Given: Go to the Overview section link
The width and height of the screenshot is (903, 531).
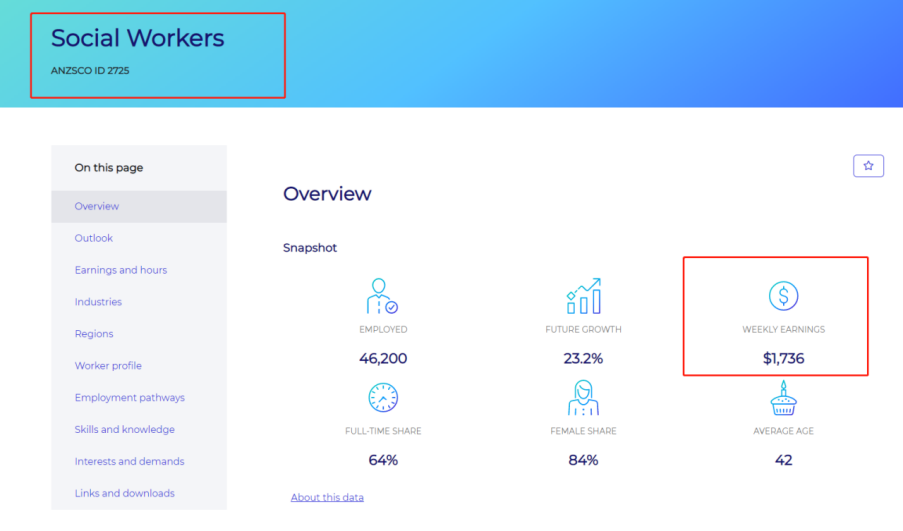Looking at the screenshot, I should coord(97,206).
